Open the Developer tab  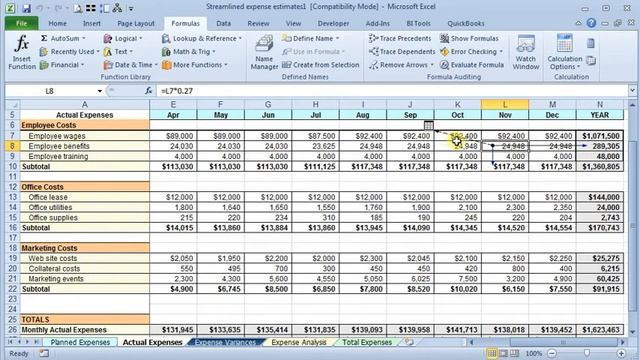point(333,24)
